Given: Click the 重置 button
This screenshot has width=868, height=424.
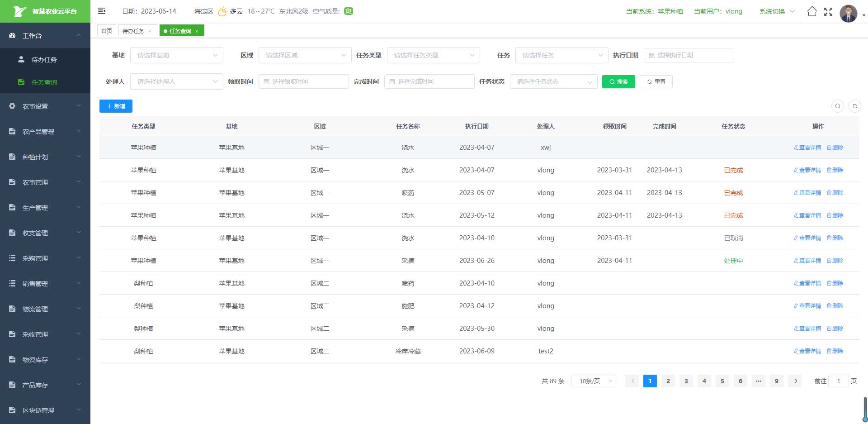Looking at the screenshot, I should pos(656,82).
